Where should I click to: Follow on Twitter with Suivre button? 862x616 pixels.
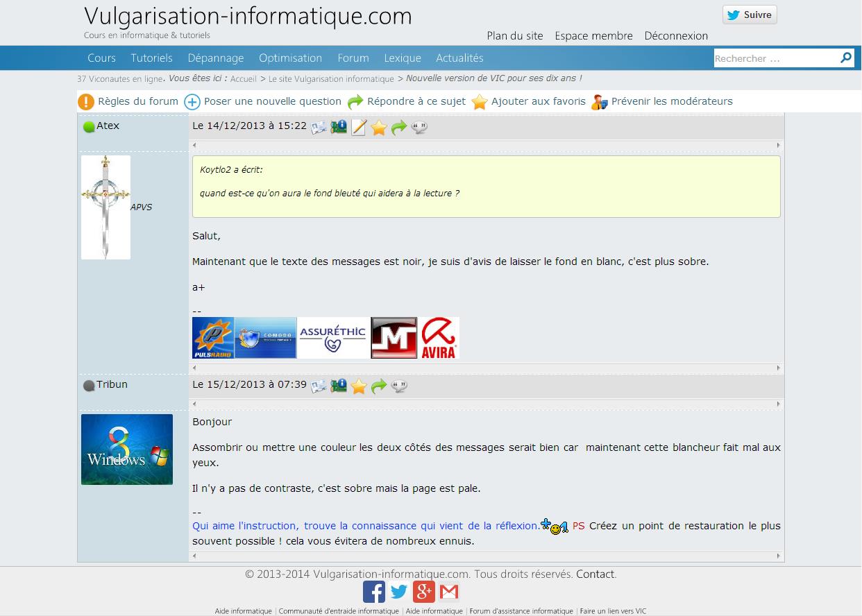(x=750, y=15)
